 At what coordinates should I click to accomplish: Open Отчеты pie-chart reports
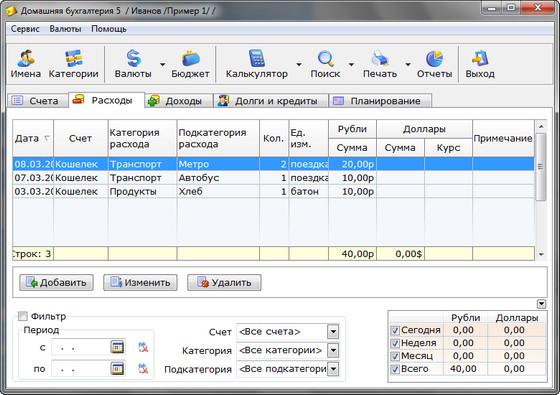click(x=435, y=64)
